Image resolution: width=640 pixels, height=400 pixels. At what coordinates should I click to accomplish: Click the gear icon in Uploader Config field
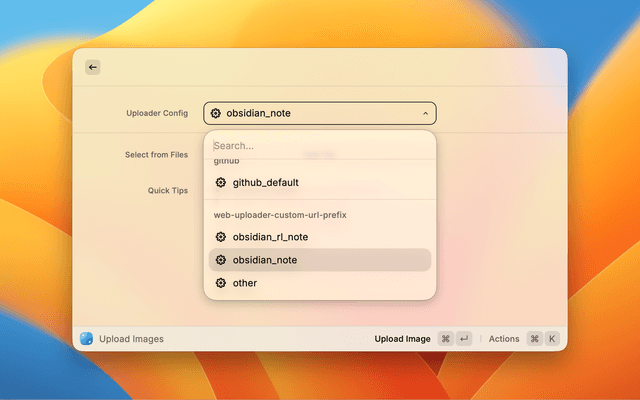click(216, 114)
